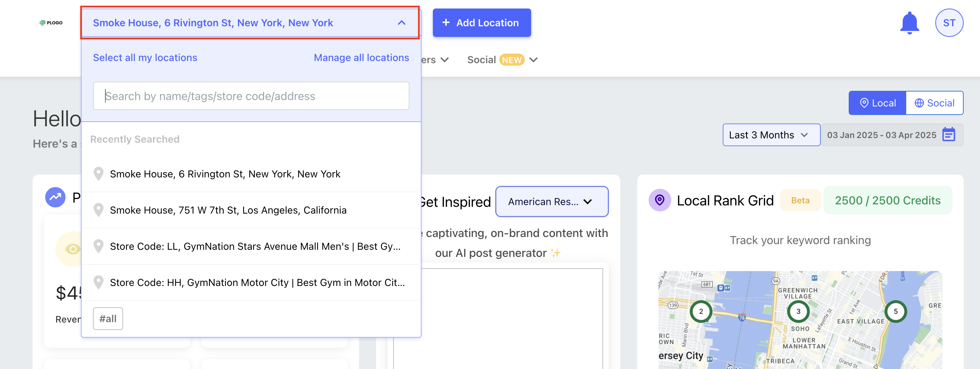
Task: Switch to the Social view toggle
Action: click(x=934, y=103)
